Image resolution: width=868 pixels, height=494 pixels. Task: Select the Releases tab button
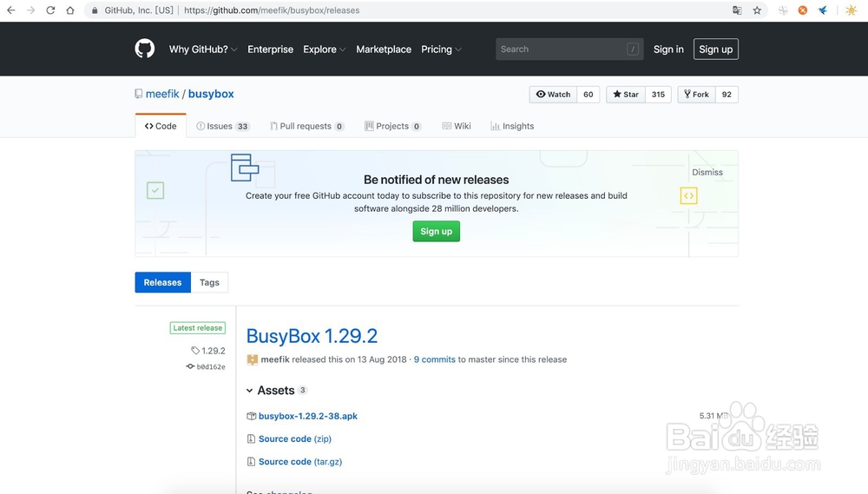click(x=163, y=282)
